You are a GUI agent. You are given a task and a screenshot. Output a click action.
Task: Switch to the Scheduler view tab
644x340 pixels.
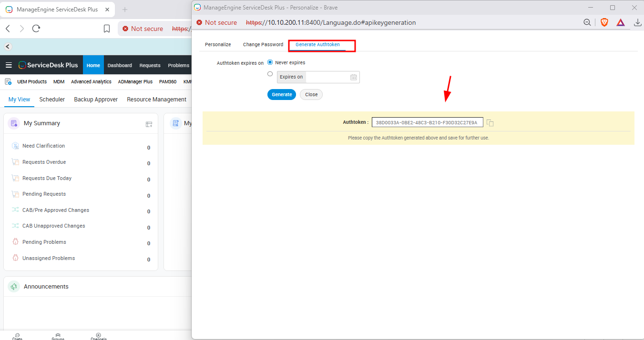(52, 100)
